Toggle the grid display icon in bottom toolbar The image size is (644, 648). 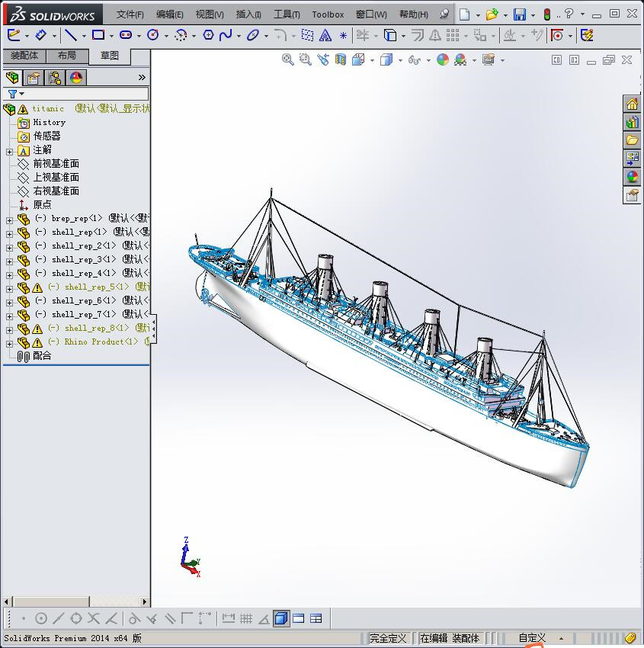tap(246, 619)
